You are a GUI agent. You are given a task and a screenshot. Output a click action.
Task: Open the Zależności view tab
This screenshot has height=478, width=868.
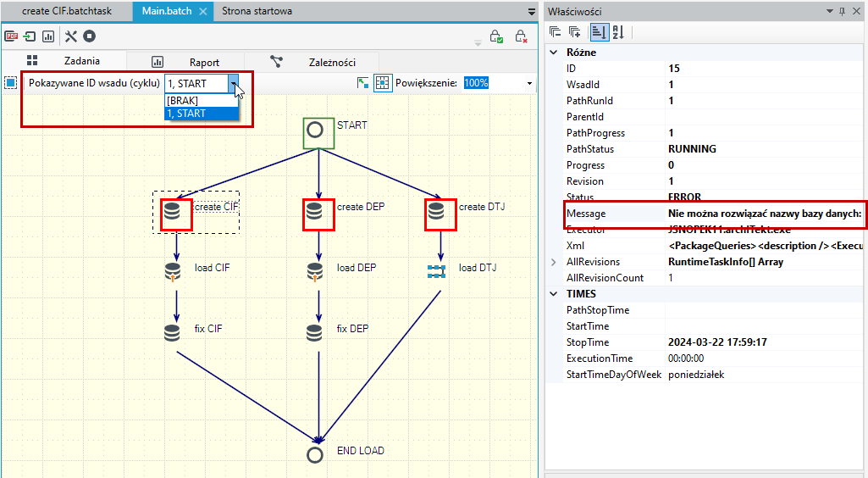tap(312, 62)
